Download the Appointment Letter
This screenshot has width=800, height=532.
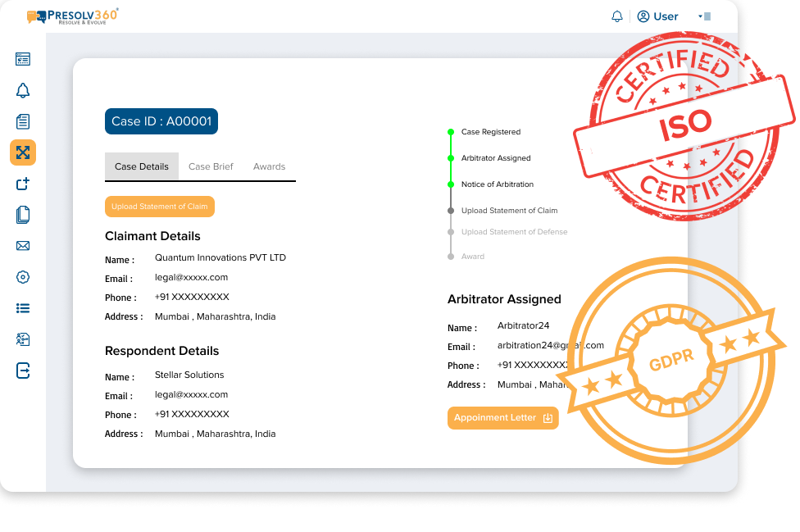[x=502, y=418]
